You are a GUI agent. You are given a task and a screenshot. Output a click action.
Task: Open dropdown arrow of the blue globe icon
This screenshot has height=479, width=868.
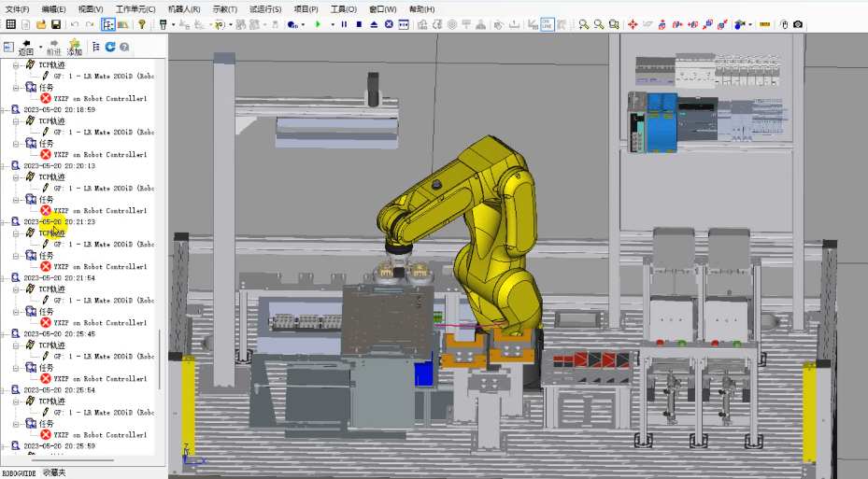(303, 25)
